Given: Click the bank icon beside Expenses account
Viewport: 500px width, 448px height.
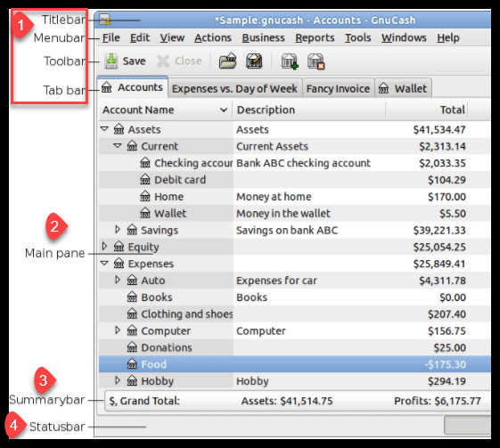Looking at the screenshot, I should (x=119, y=264).
